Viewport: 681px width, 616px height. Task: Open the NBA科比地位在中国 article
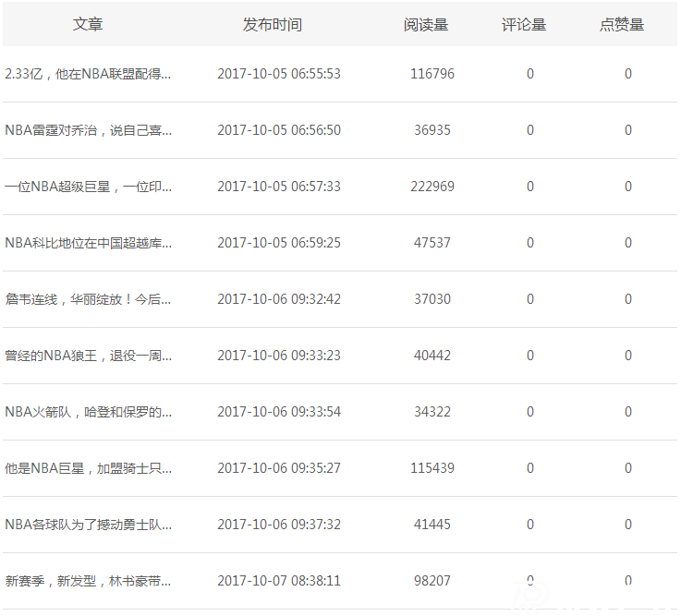pos(88,243)
